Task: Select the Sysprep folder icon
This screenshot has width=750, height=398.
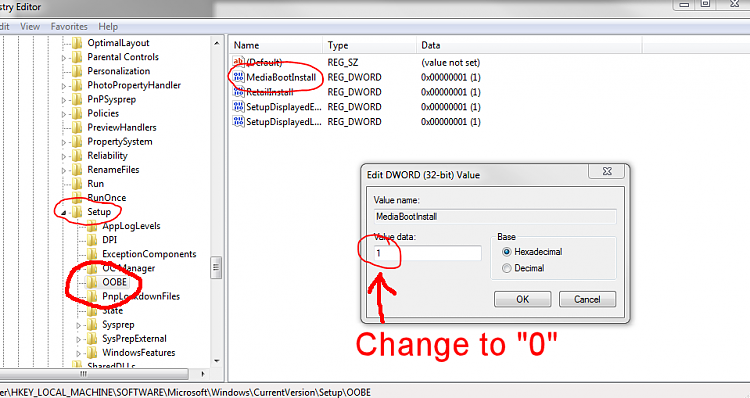Action: (92, 325)
